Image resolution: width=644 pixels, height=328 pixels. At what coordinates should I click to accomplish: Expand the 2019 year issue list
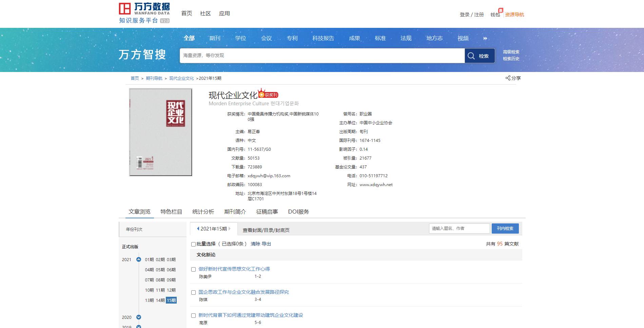click(x=138, y=326)
